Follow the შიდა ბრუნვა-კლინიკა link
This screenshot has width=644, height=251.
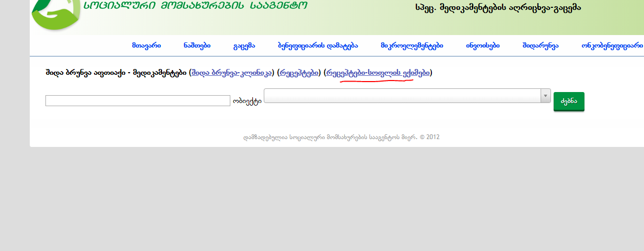231,73
